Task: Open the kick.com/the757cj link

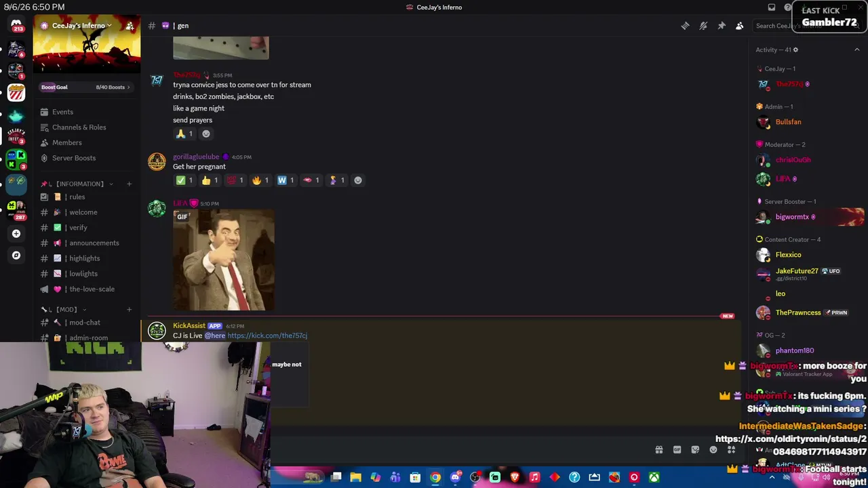Action: 267,336
